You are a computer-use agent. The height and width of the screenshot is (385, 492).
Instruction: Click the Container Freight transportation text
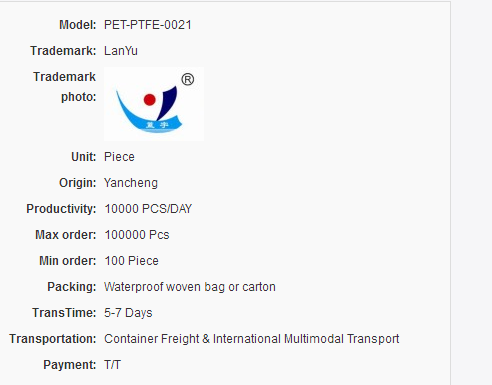point(252,339)
